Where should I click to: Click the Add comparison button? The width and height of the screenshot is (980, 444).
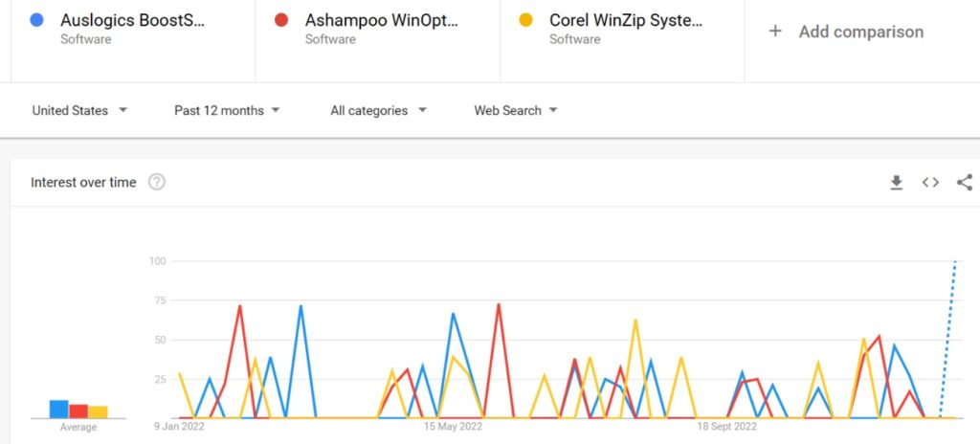coord(860,32)
